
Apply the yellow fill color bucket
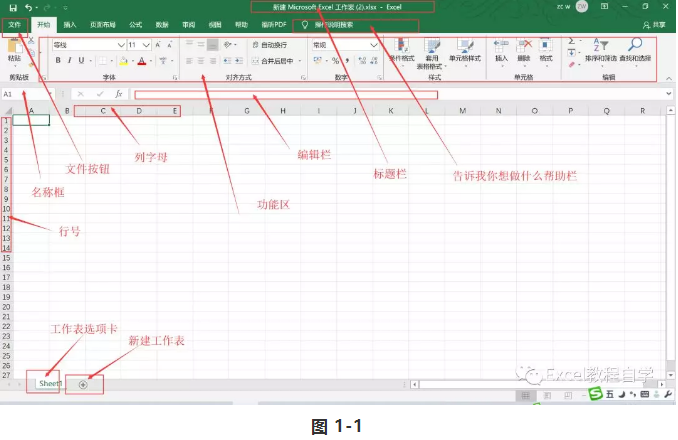coord(124,61)
